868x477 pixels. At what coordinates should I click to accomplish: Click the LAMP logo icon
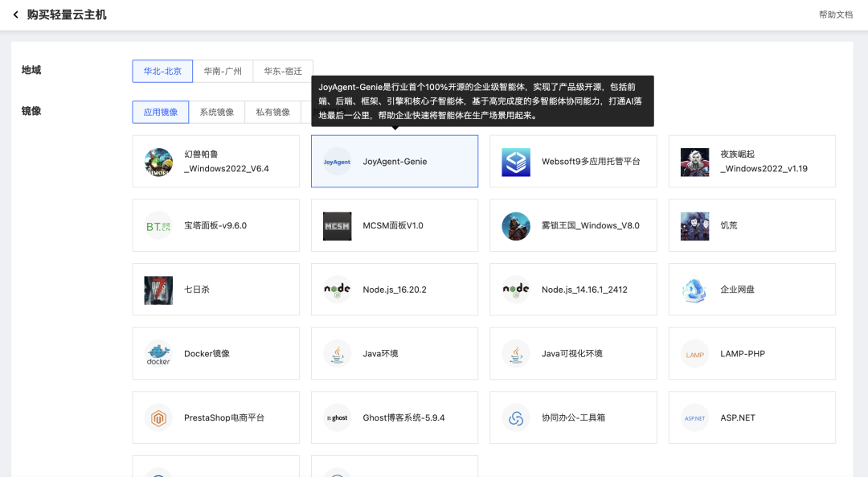(x=694, y=354)
